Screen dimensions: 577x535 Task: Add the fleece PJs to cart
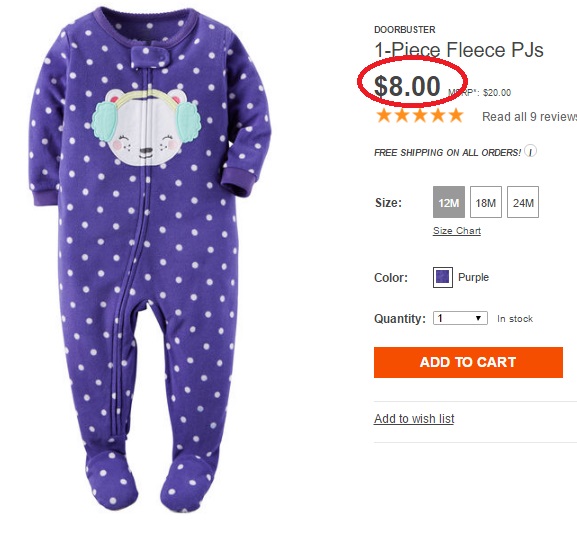tap(468, 362)
